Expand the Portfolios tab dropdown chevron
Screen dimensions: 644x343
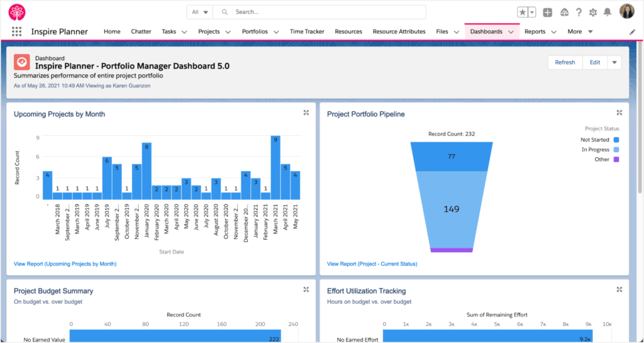277,31
